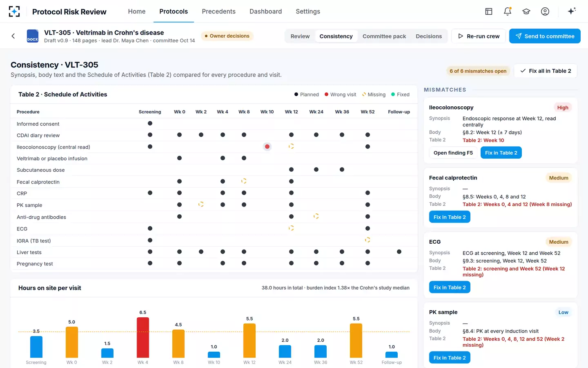
Task: Switch to the Review tab
Action: click(300, 36)
